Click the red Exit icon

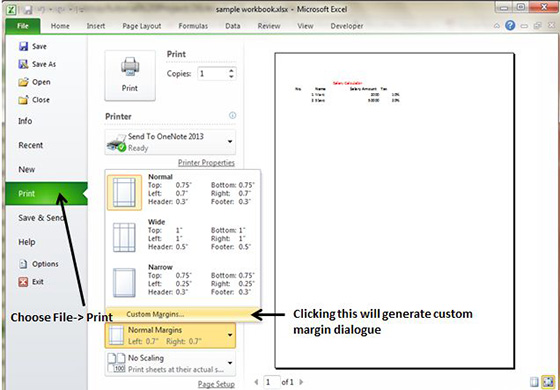pos(23,282)
